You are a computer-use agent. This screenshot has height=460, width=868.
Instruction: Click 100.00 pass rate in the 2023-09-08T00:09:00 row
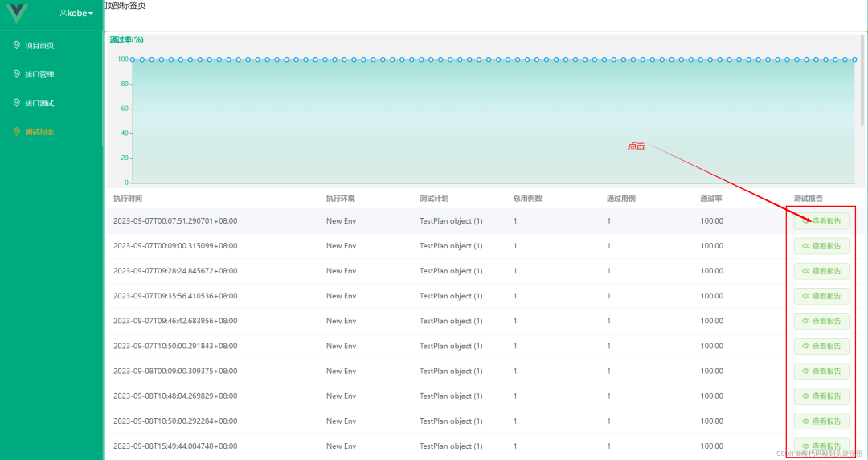[x=712, y=372]
